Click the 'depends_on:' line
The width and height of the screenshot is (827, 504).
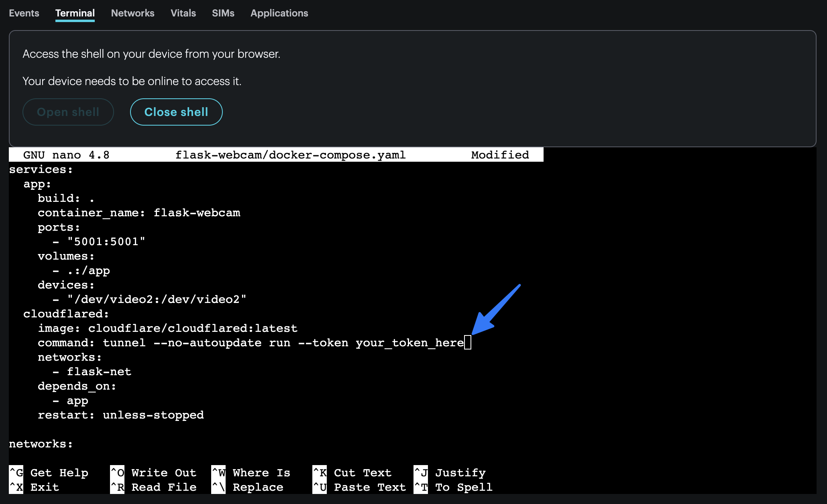77,386
